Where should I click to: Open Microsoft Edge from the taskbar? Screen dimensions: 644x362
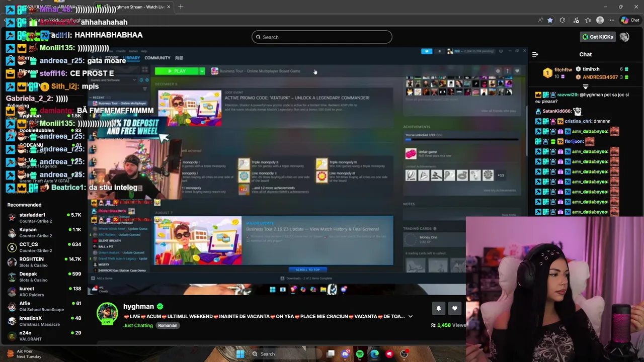click(x=375, y=354)
